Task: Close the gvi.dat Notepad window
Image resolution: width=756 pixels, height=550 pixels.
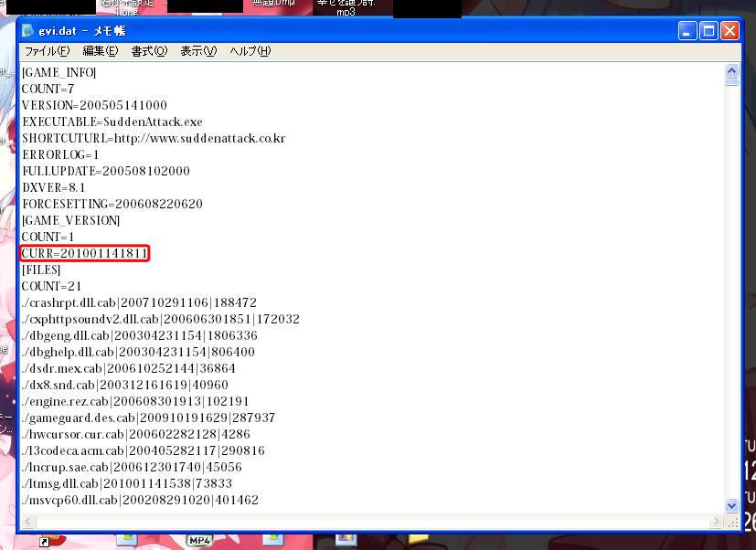Action: coord(730,31)
